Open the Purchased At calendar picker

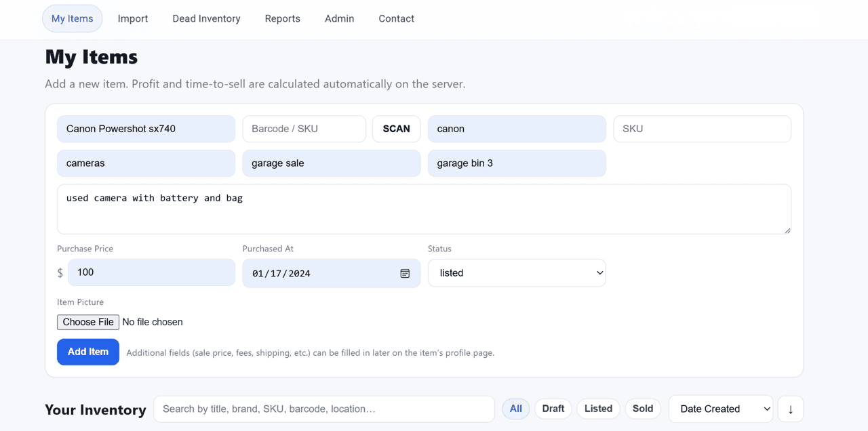point(405,272)
